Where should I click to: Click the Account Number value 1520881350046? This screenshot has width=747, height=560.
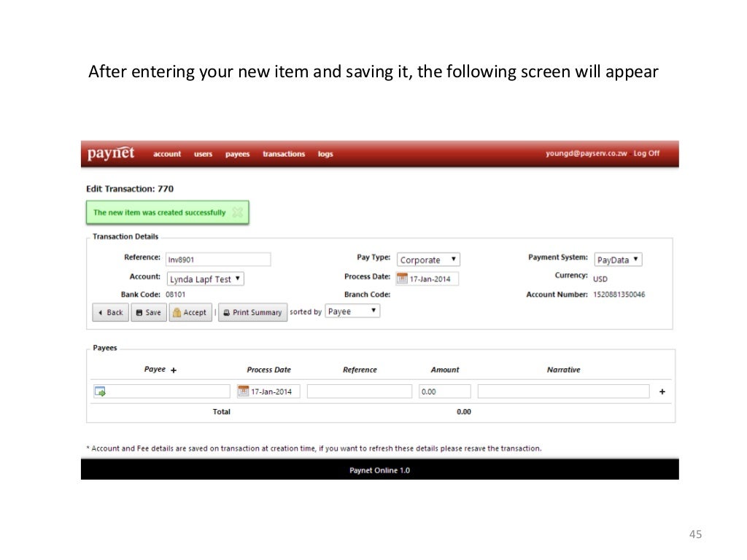pyautogui.click(x=619, y=295)
